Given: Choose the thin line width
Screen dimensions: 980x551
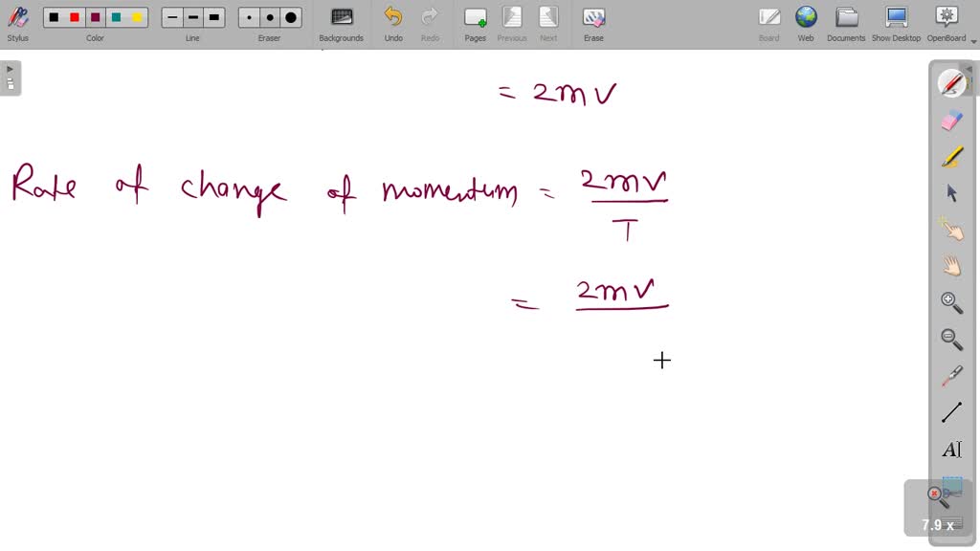Looking at the screenshot, I should coord(172,17).
